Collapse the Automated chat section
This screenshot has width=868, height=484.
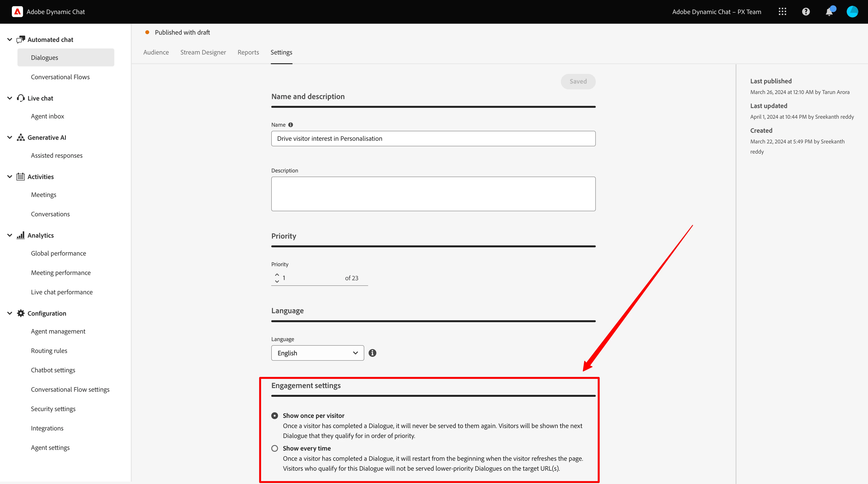point(10,39)
